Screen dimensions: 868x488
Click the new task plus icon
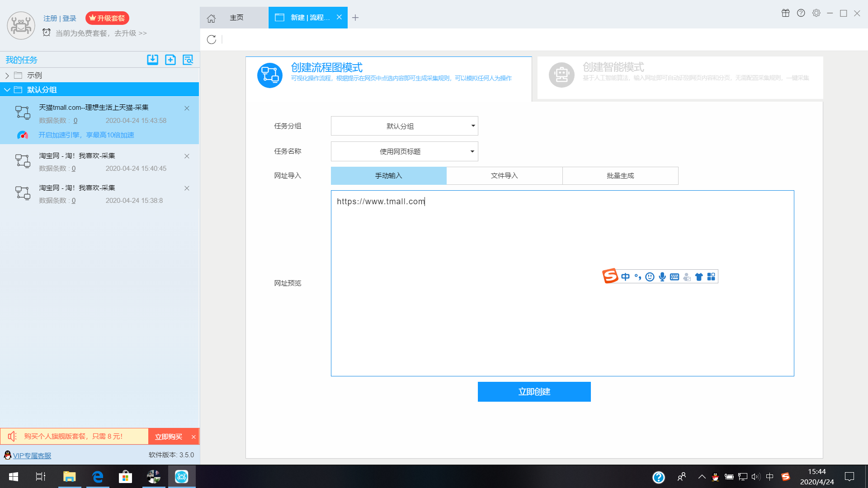point(170,60)
